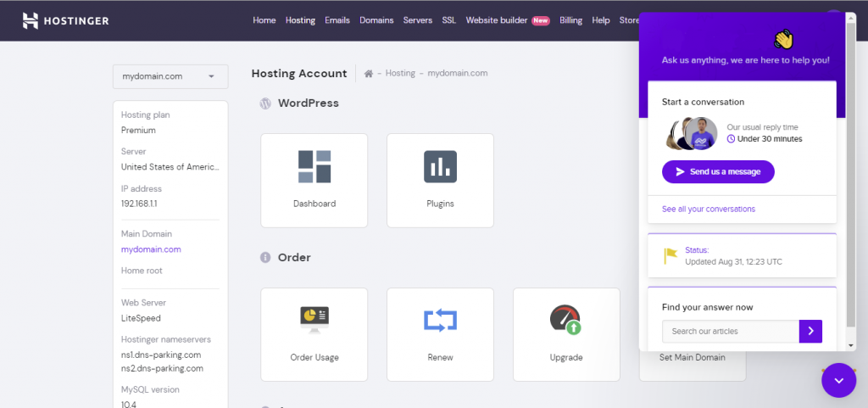The image size is (868, 408).
Task: Click the New badge by Website builder
Action: pos(540,20)
